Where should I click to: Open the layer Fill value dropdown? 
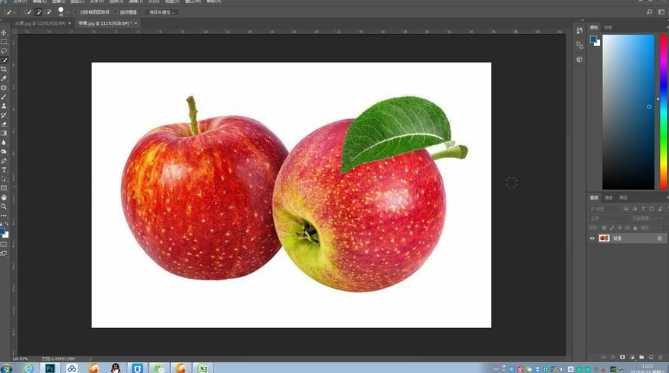point(657,228)
